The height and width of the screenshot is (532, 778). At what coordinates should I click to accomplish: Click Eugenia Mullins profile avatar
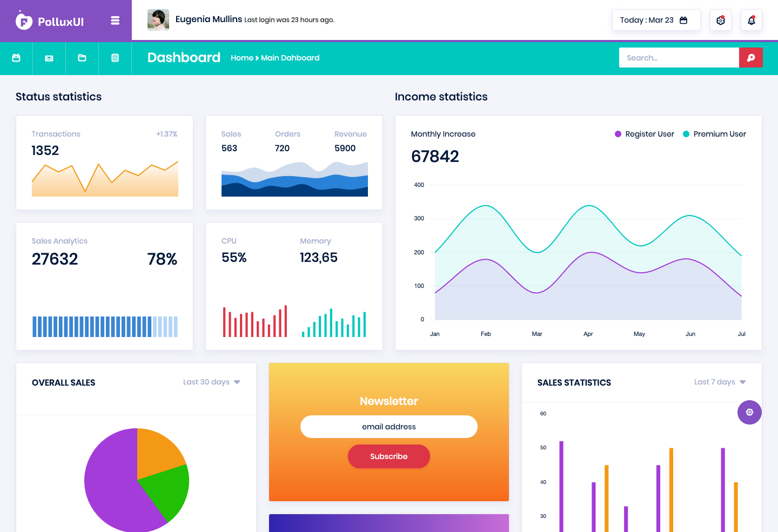click(158, 20)
